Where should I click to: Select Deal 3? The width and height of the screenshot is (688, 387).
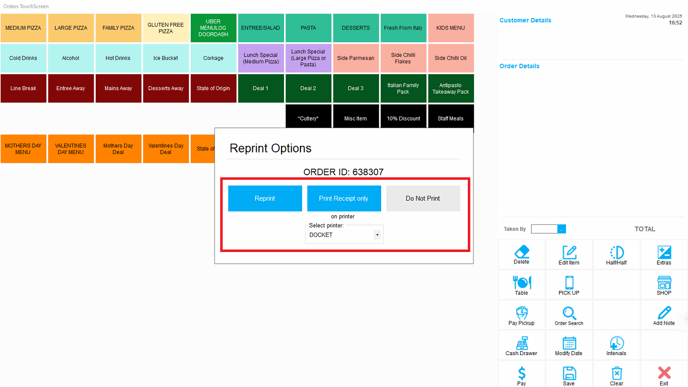click(355, 88)
